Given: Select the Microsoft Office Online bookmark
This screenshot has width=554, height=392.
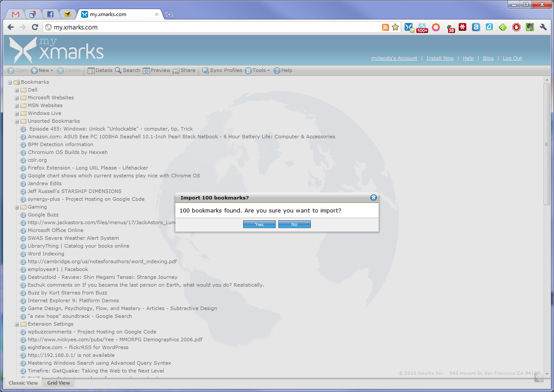Looking at the screenshot, I should tap(56, 231).
